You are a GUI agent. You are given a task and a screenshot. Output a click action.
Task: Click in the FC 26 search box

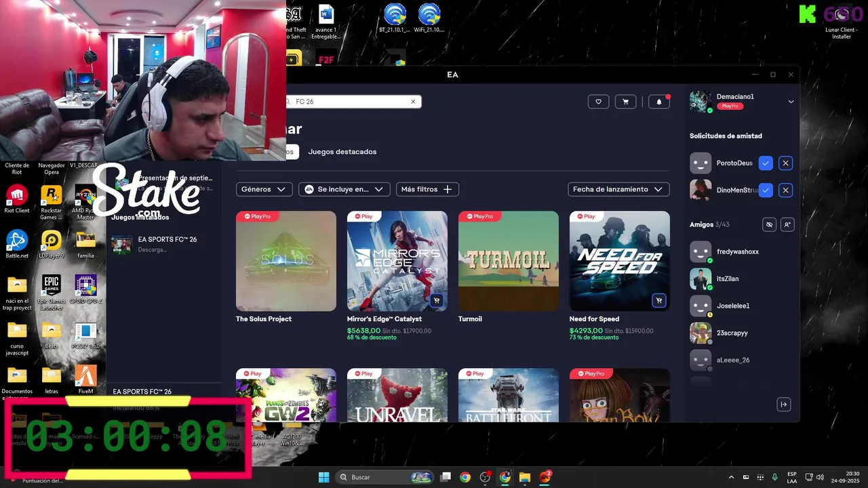click(353, 102)
